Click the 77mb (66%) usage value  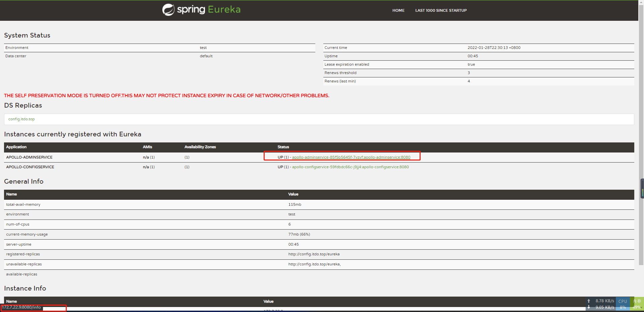299,234
